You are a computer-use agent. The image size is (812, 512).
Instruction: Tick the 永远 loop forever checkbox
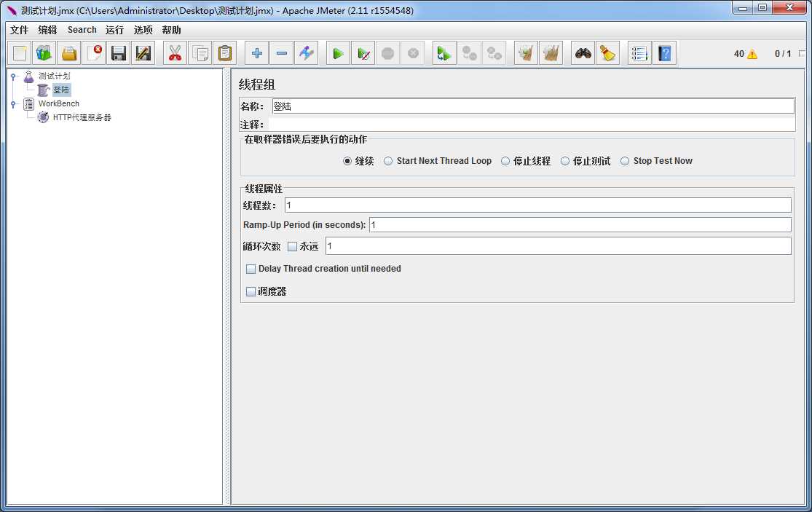[x=293, y=246]
